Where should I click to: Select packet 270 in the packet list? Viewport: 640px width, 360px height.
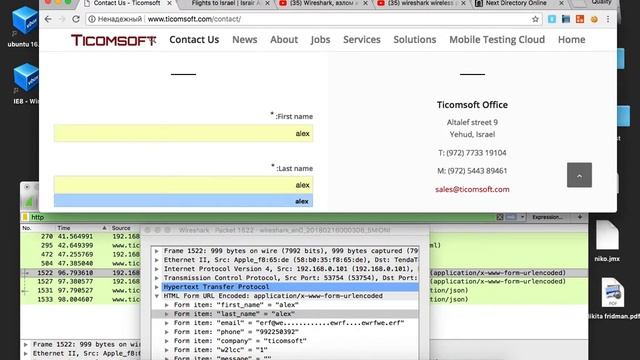[x=80, y=236]
